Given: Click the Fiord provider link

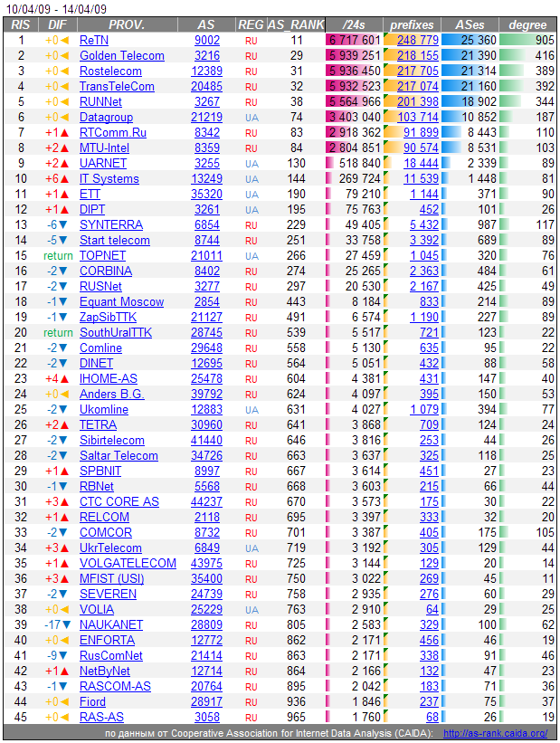Looking at the screenshot, I should click(92, 701).
